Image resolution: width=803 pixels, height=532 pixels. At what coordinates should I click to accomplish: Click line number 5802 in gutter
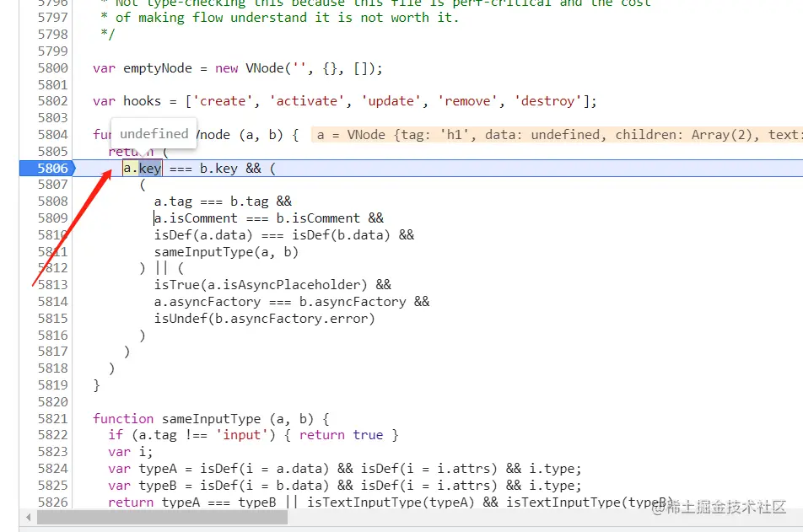coord(53,101)
